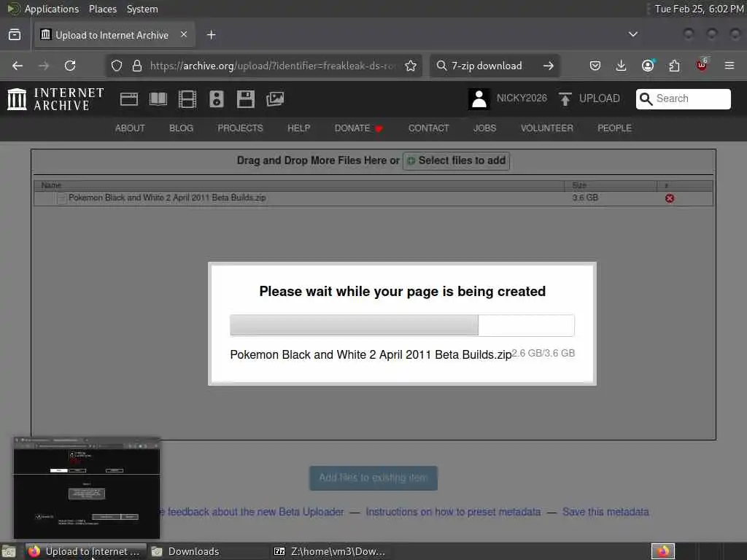
Task: Click the NICKY2026 user avatar icon
Action: [x=479, y=99]
